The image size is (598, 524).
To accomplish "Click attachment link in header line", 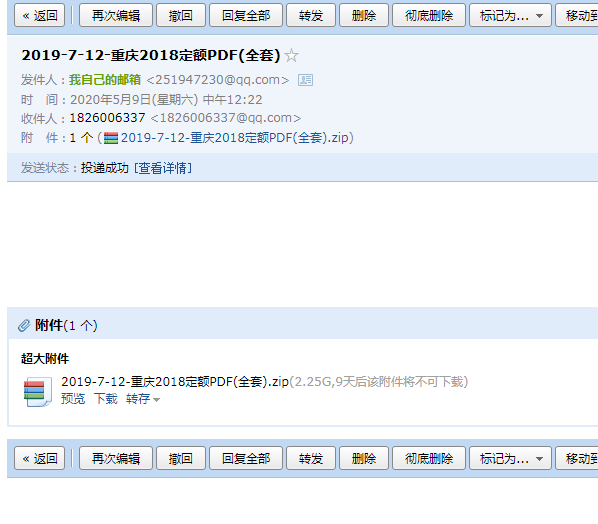I will point(235,138).
